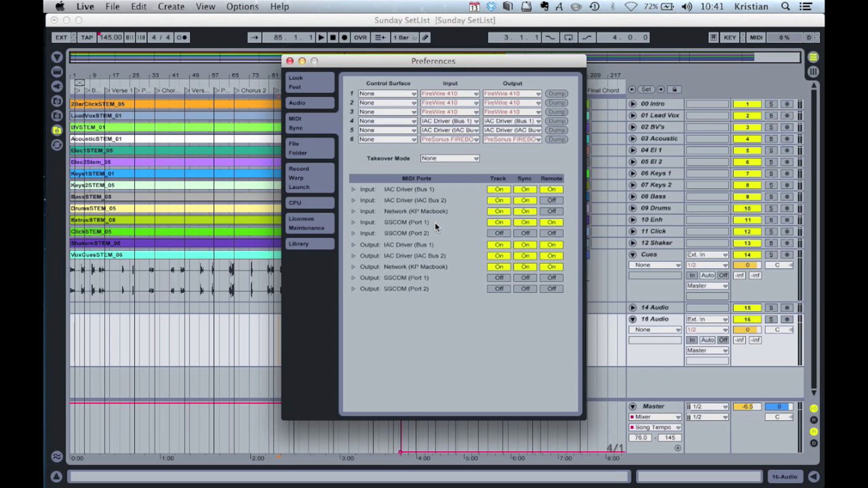Turn on Track for Input SSCOM Port 2

click(499, 233)
